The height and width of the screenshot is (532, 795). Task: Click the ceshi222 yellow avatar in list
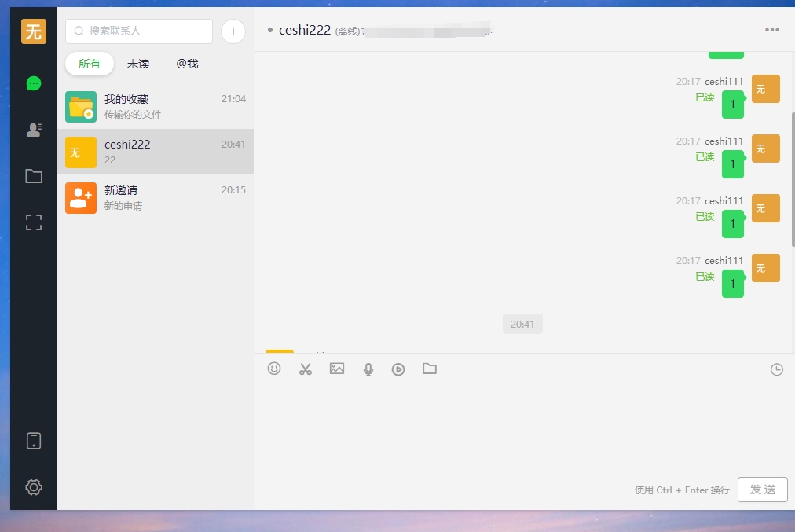[81, 152]
